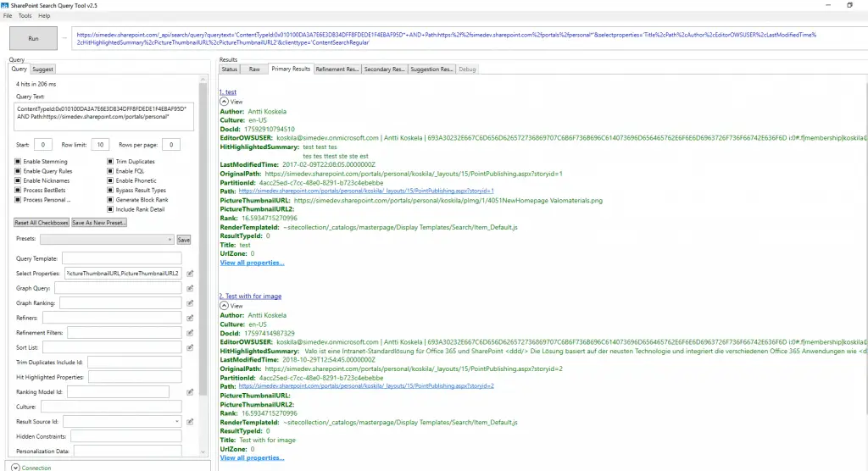Viewport: 868px width, 471px height.
Task: Open the File menu
Action: tap(8, 16)
